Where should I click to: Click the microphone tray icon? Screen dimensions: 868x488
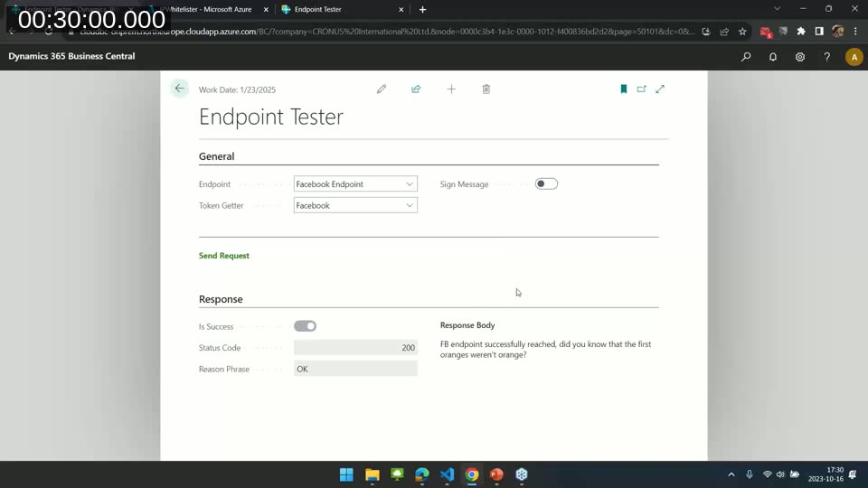tap(749, 474)
